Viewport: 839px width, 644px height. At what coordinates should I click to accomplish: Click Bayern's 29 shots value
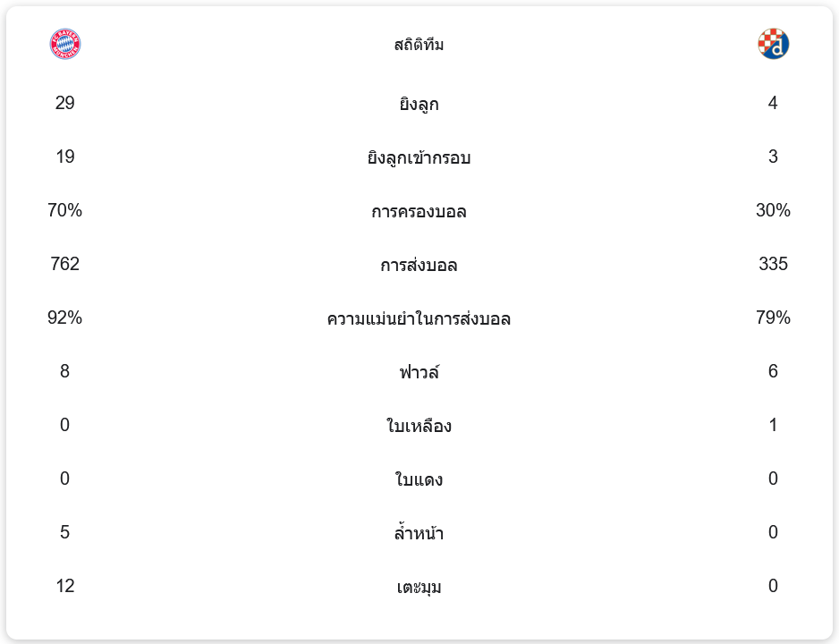64,103
